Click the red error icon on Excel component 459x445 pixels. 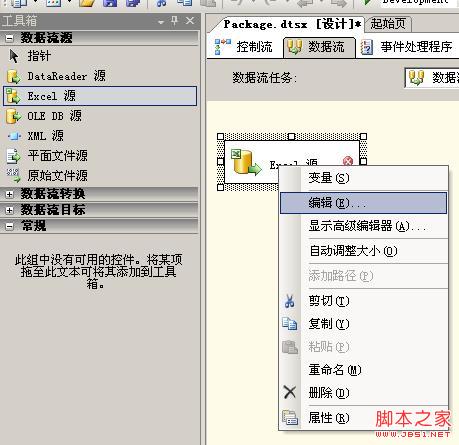point(348,161)
